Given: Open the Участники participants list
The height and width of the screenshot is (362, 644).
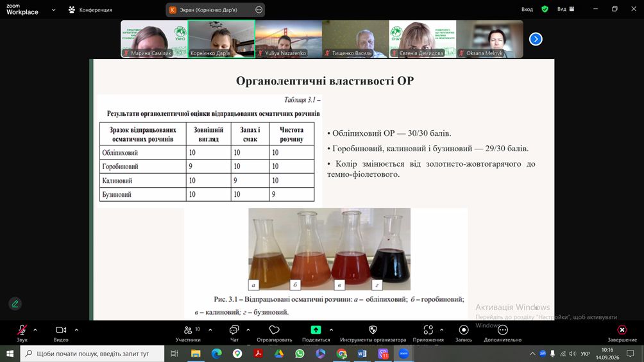Looking at the screenshot, I should pos(188,330).
